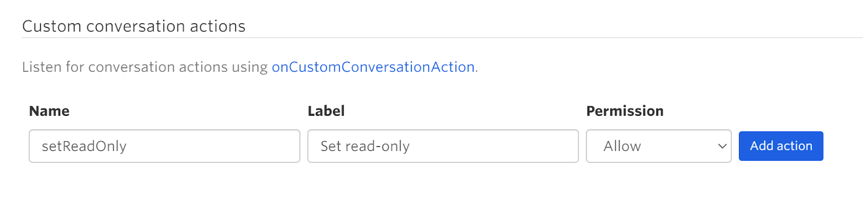Viewport: 868px width, 202px height.
Task: Open the onCustomConversationAction documentation link
Action: tap(373, 67)
